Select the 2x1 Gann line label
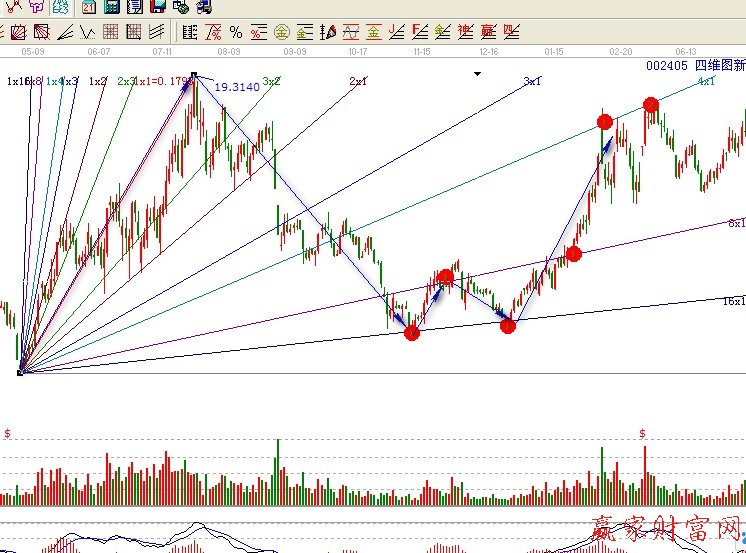The height and width of the screenshot is (553, 746). [x=357, y=81]
